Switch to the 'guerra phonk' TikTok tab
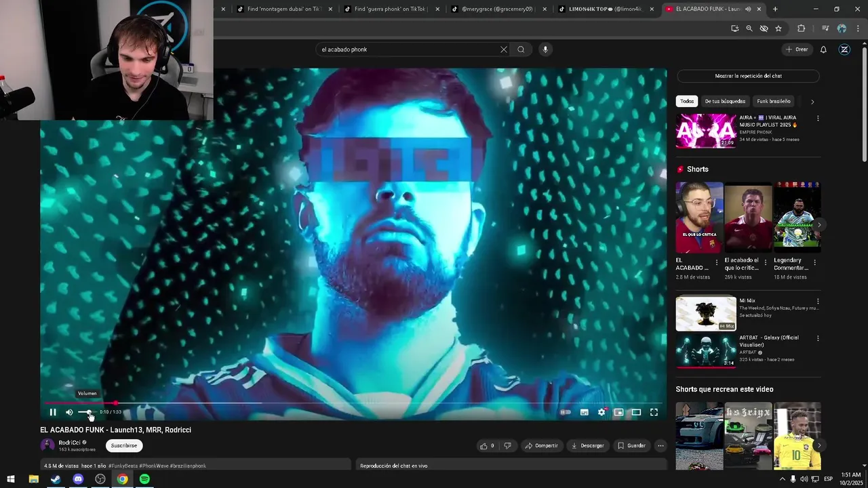 click(x=391, y=9)
